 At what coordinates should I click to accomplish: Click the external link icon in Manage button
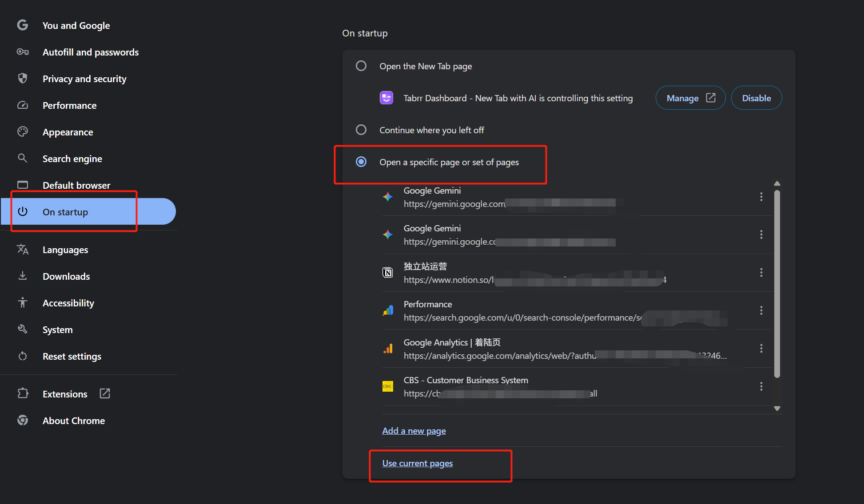click(711, 98)
